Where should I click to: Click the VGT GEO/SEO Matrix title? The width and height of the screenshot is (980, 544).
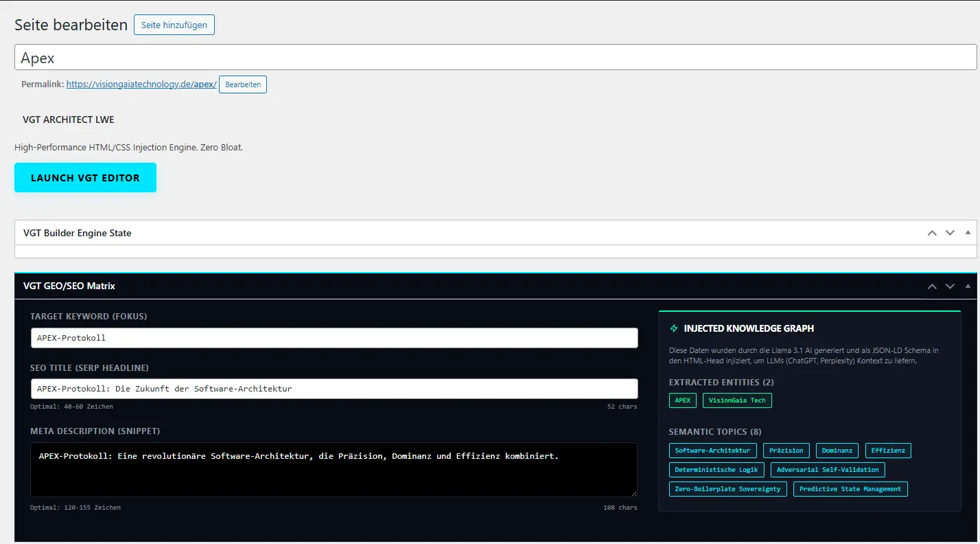click(69, 286)
